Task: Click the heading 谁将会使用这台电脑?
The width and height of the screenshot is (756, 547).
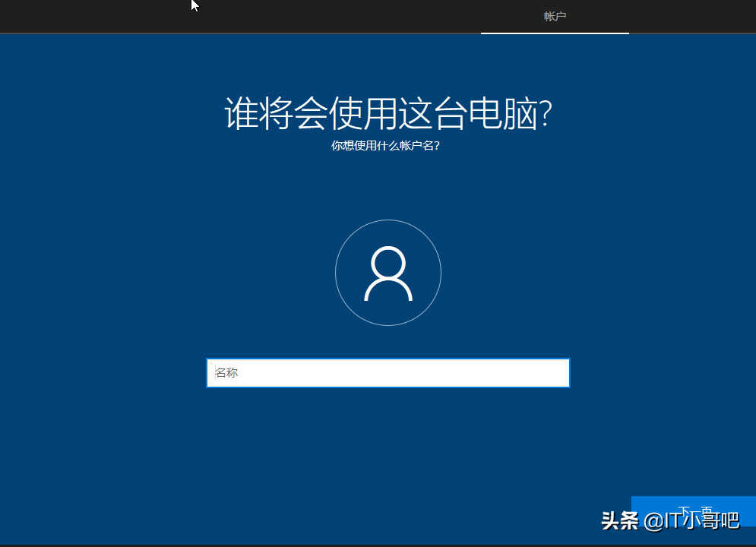Action: [387, 112]
